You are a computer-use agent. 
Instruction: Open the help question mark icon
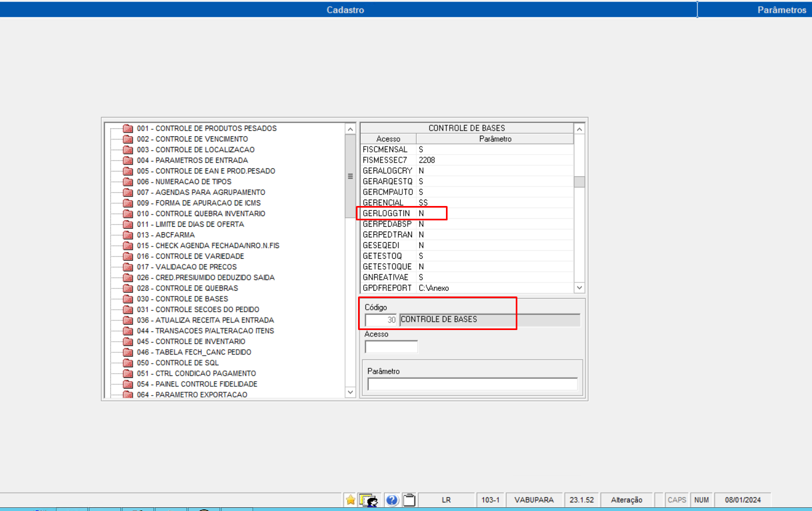393,500
